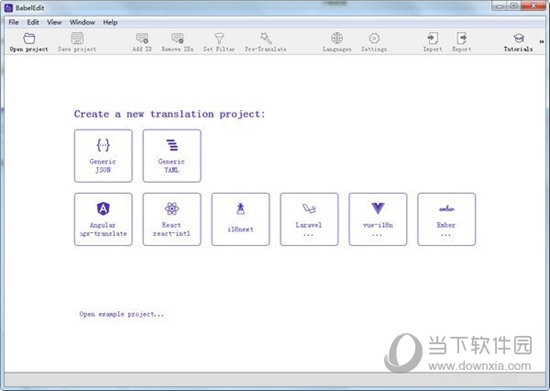Start an Angular ngx-translate project
Image resolution: width=550 pixels, height=391 pixels.
[103, 219]
